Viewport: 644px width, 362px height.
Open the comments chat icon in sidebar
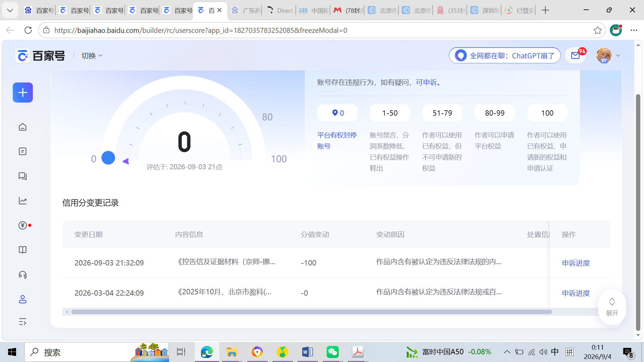[22, 176]
